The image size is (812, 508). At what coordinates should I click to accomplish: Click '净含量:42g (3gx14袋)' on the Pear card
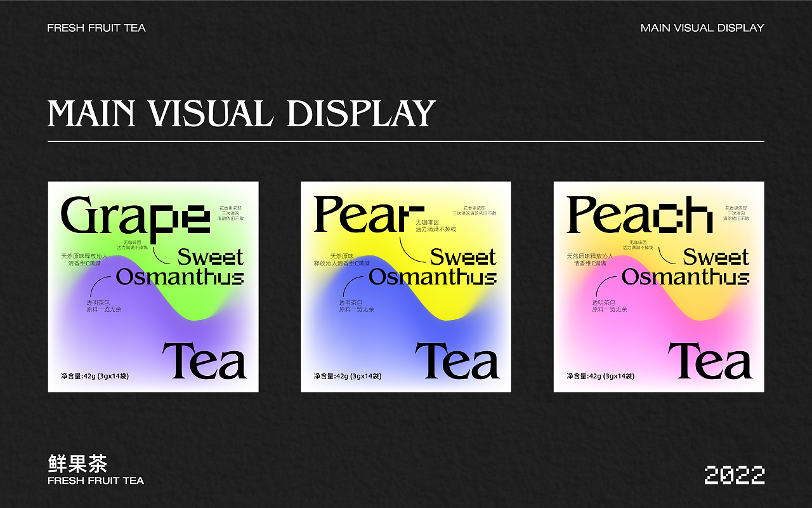pyautogui.click(x=348, y=376)
